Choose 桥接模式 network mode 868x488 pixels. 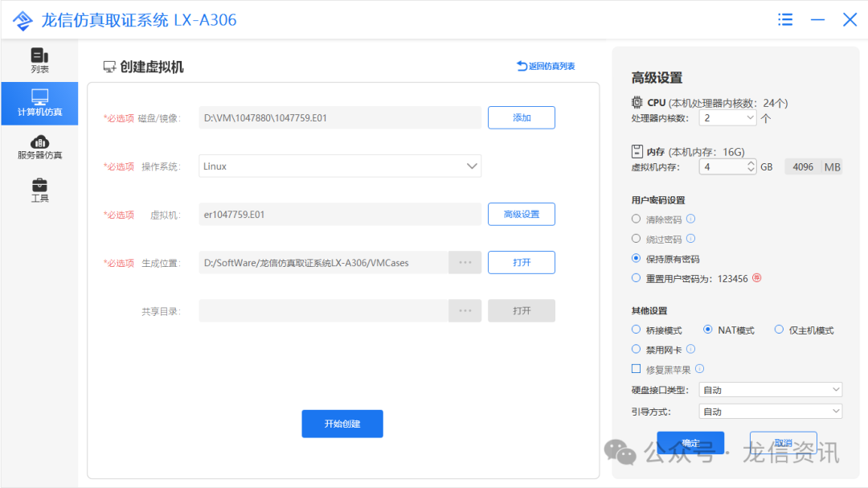[636, 330]
